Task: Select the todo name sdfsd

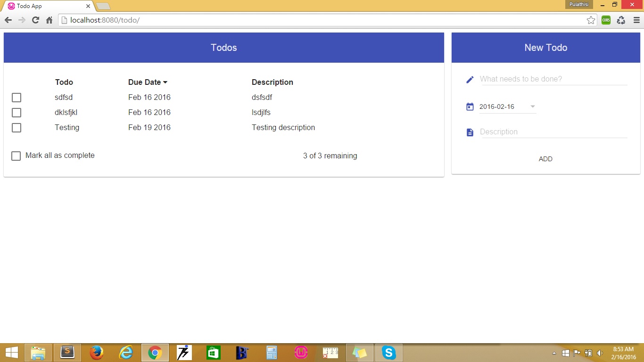Action: click(x=64, y=98)
